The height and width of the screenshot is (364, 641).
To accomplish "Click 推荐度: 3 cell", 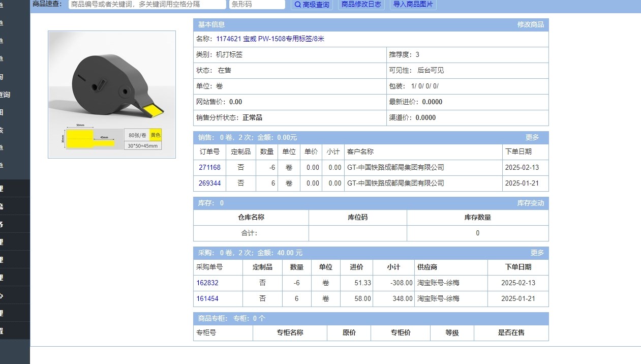I will (467, 54).
